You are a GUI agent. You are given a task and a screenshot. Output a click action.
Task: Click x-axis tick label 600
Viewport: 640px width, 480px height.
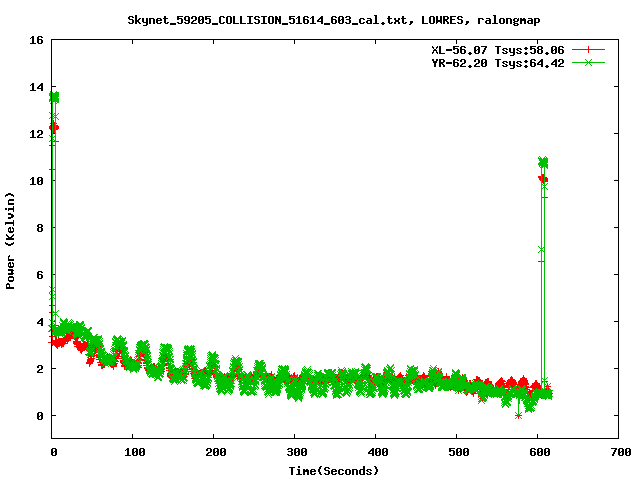[540, 452]
